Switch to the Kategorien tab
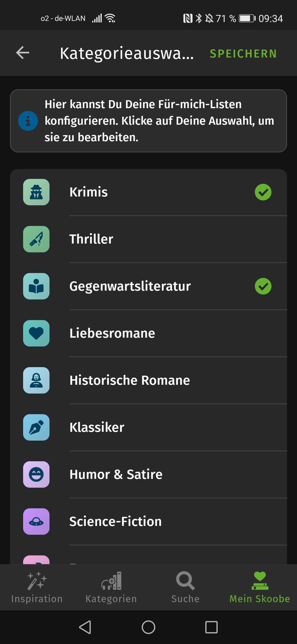Screen dimensions: 297x644 click(x=111, y=588)
